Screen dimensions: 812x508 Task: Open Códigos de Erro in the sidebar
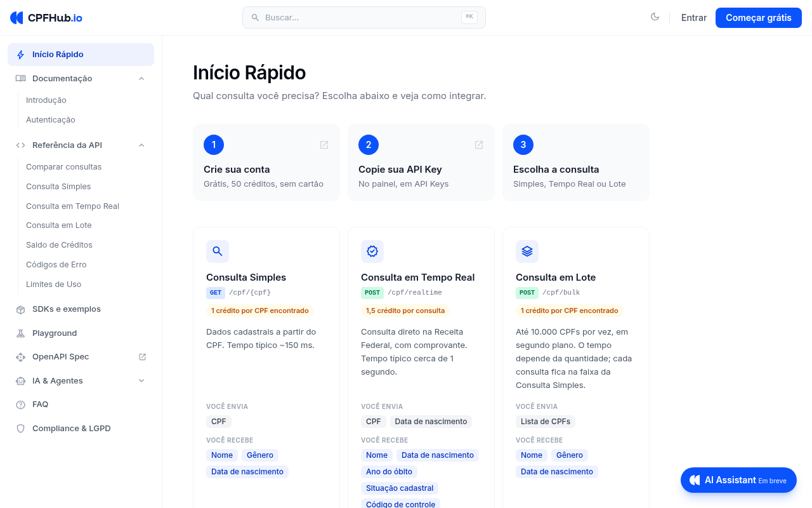tap(56, 265)
